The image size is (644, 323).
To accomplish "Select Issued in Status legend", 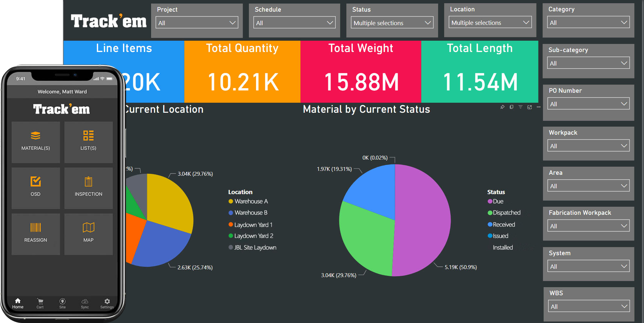I will point(498,236).
